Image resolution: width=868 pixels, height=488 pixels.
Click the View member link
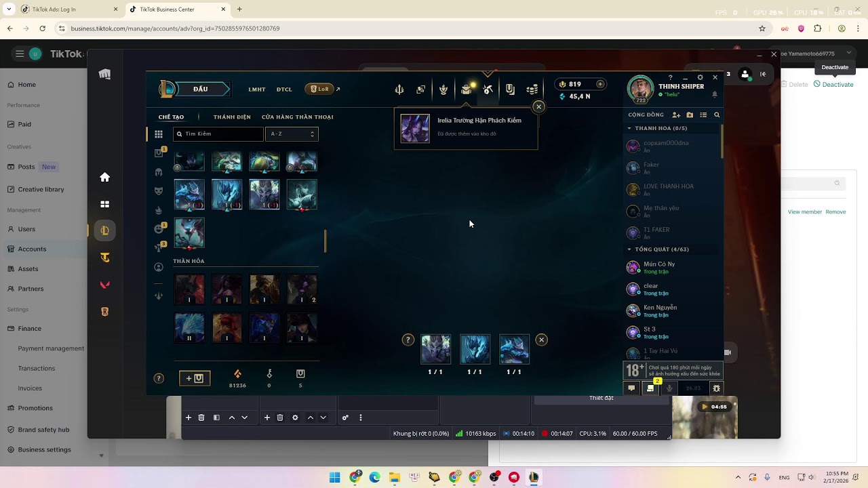805,212
